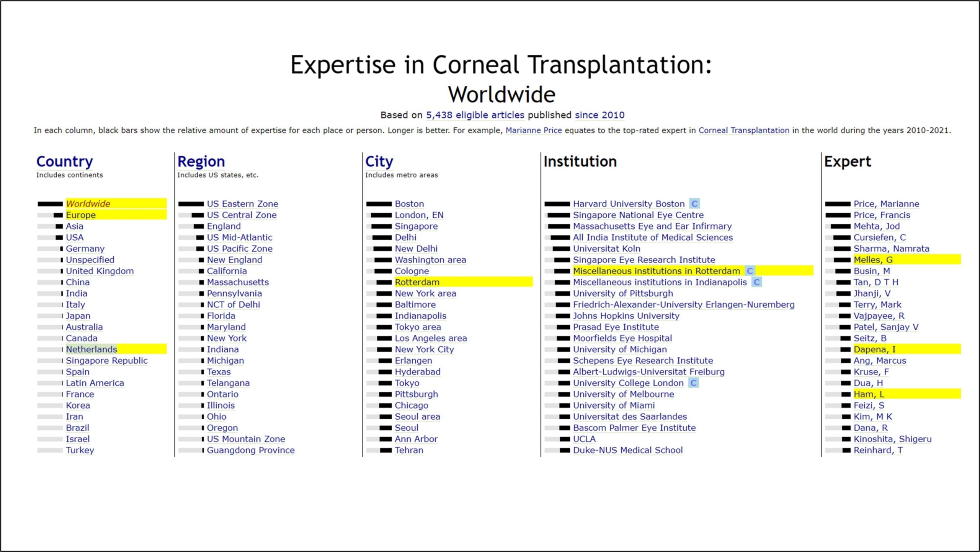Image resolution: width=980 pixels, height=552 pixels.
Task: Open California region link
Action: 227,271
